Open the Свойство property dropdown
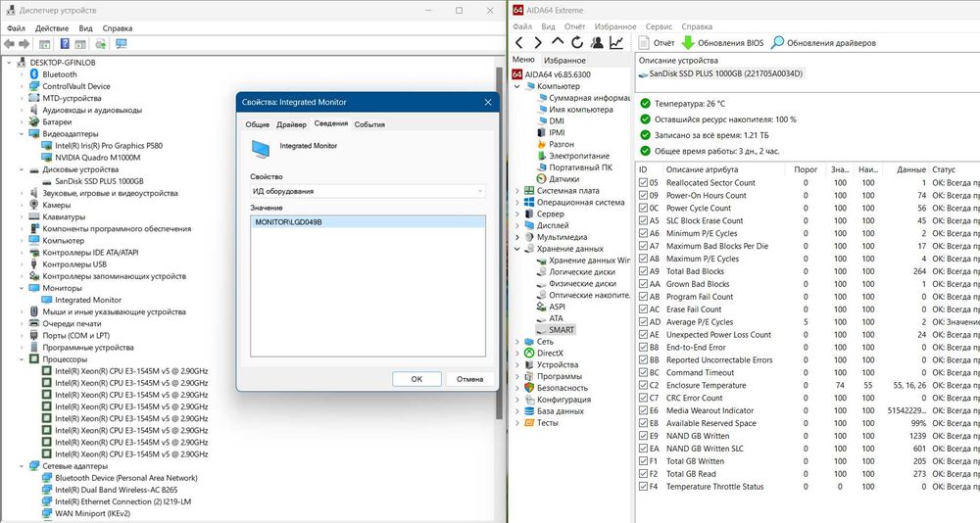This screenshot has width=980, height=523. (x=367, y=191)
